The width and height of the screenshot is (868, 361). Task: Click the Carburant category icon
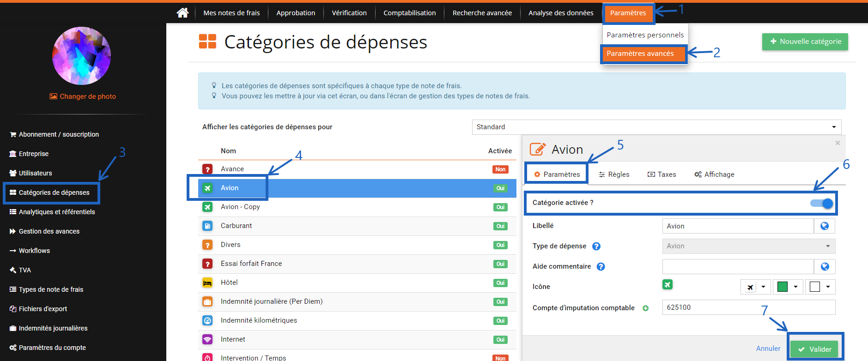207,226
